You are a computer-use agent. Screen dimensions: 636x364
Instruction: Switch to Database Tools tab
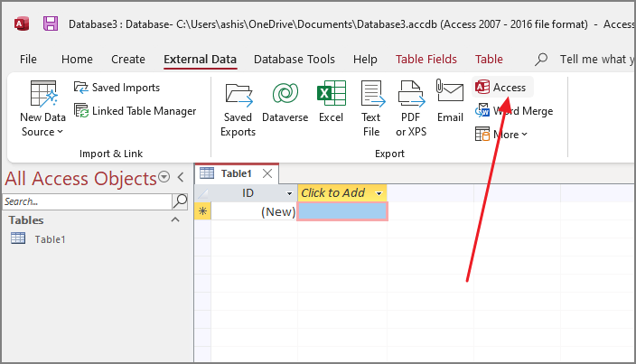tap(295, 60)
